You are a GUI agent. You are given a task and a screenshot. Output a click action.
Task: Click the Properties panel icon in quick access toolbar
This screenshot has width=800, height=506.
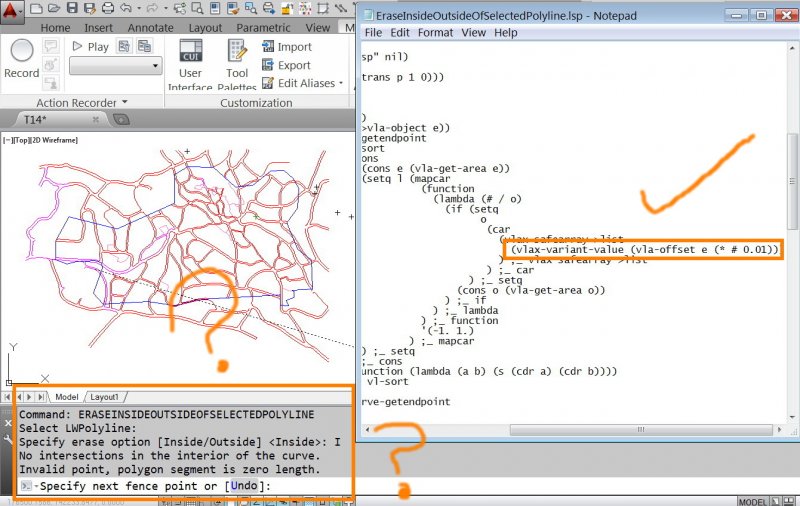point(215,8)
